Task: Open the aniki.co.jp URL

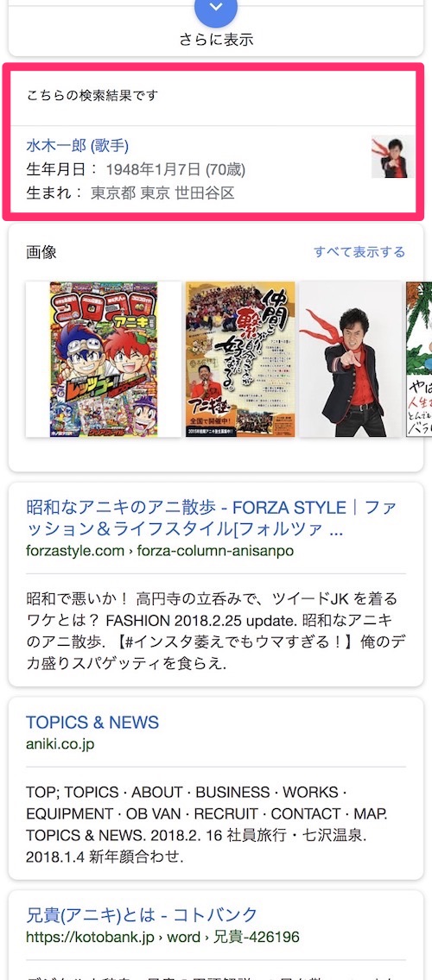Action: (60, 744)
